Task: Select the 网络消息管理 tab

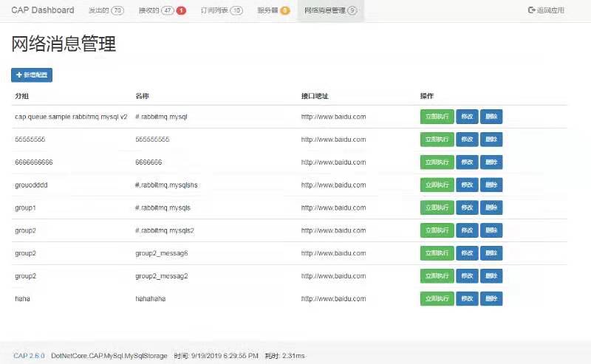Action: (330, 10)
